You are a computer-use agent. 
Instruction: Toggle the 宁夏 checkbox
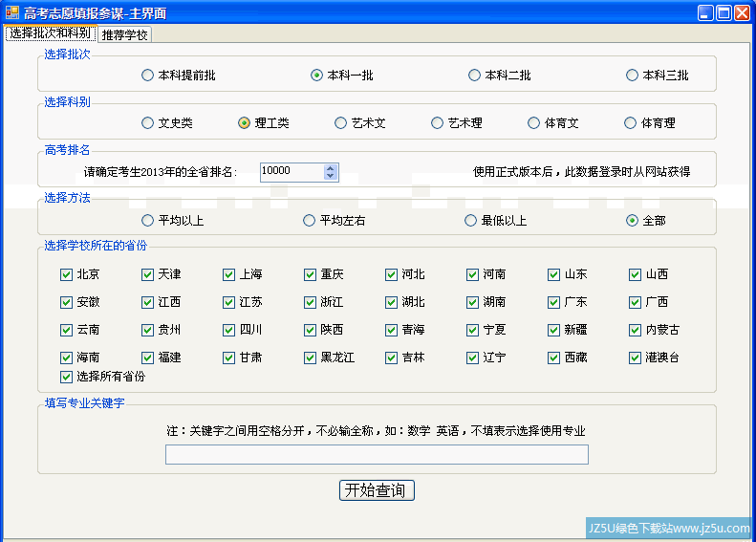pos(472,331)
